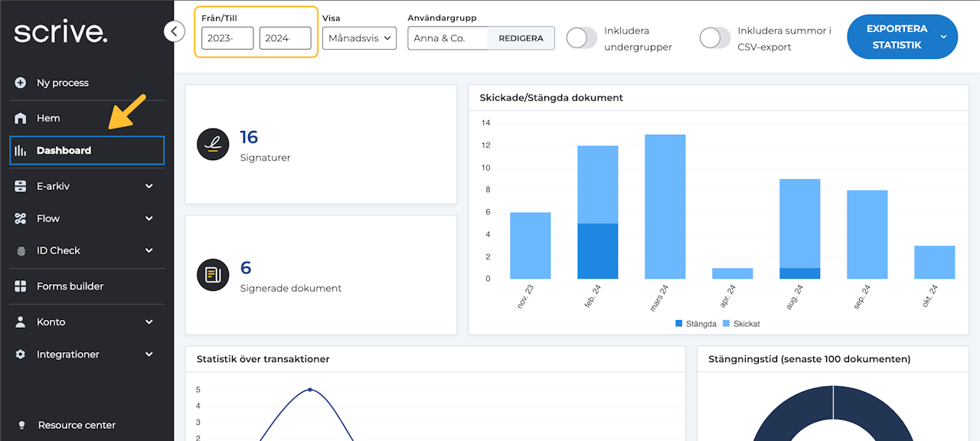Click the Signaturer pen icon
The image size is (980, 441).
(213, 144)
